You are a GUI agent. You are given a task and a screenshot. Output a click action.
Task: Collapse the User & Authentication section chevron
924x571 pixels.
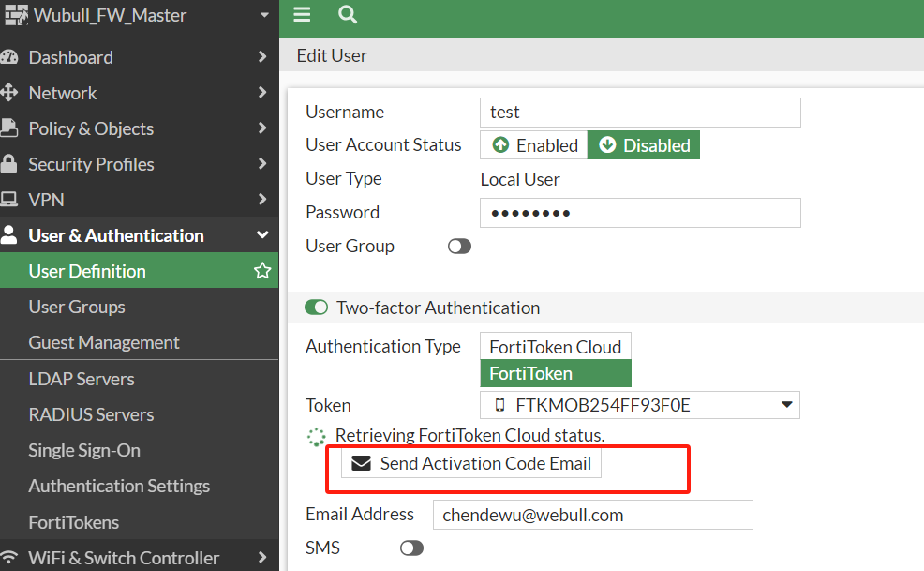[262, 234]
